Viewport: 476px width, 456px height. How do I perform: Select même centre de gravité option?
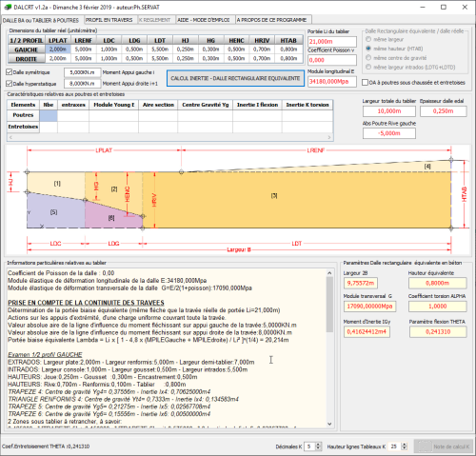368,58
